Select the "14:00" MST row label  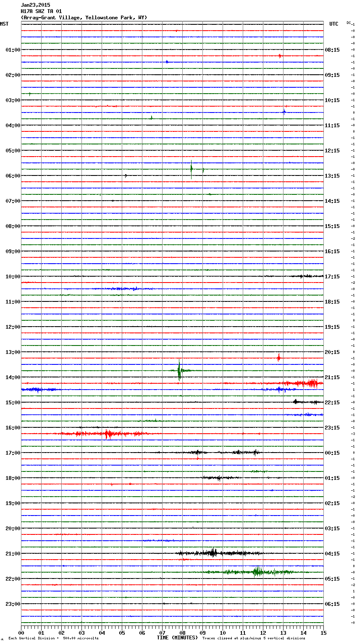pos(13,377)
